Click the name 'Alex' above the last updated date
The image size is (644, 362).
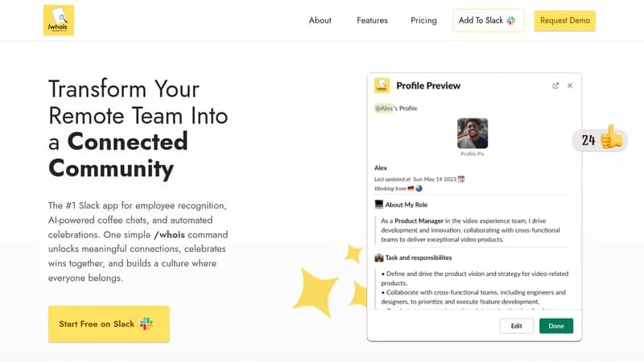[x=380, y=168]
